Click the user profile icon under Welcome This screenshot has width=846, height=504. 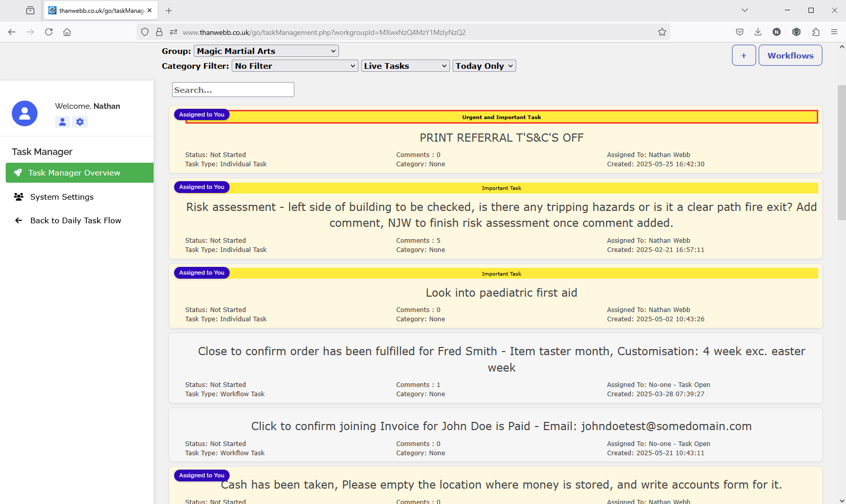pos(62,122)
